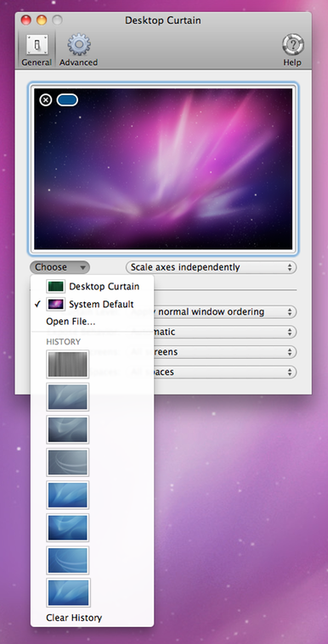328x644 pixels.
Task: Select the last history thumbnail above Clear History
Action: 67,592
